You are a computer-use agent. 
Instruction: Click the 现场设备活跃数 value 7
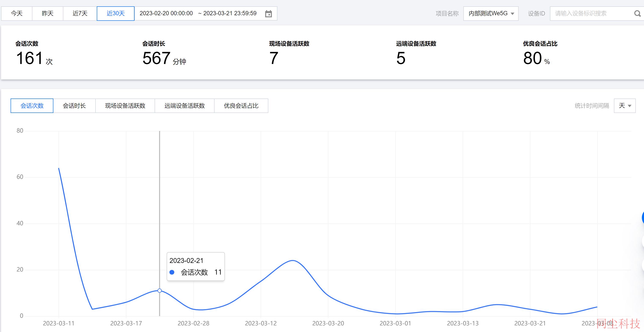coord(274,58)
